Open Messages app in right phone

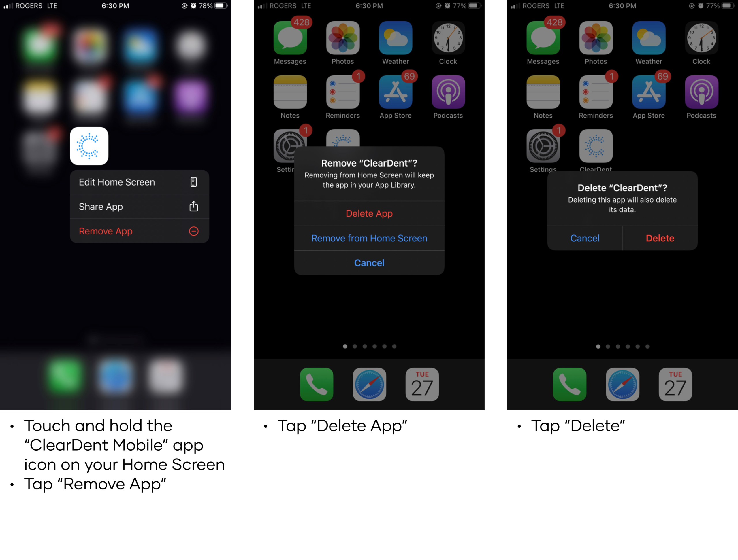tap(543, 38)
